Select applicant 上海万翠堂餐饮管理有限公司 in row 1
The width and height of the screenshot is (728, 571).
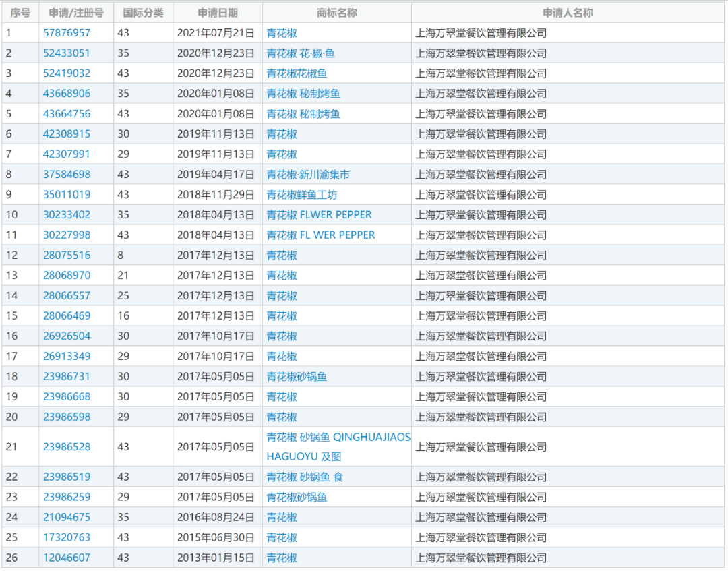(x=481, y=33)
